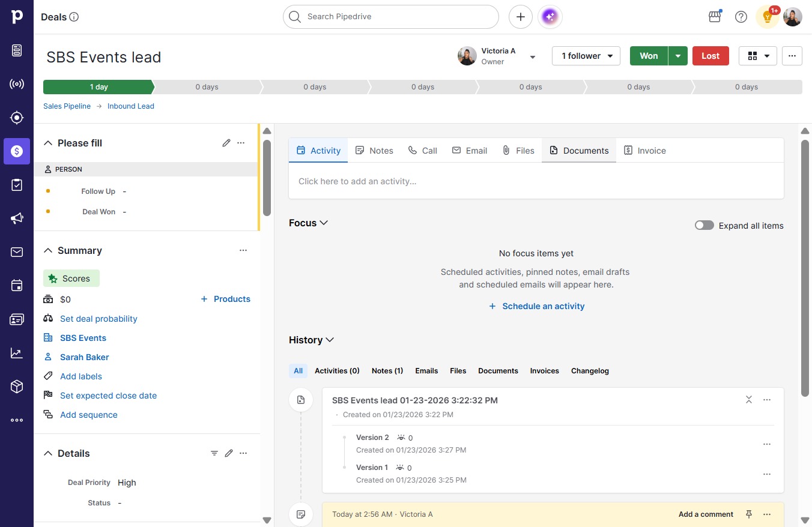
Task: Filter history by Activities (0)
Action: point(337,371)
